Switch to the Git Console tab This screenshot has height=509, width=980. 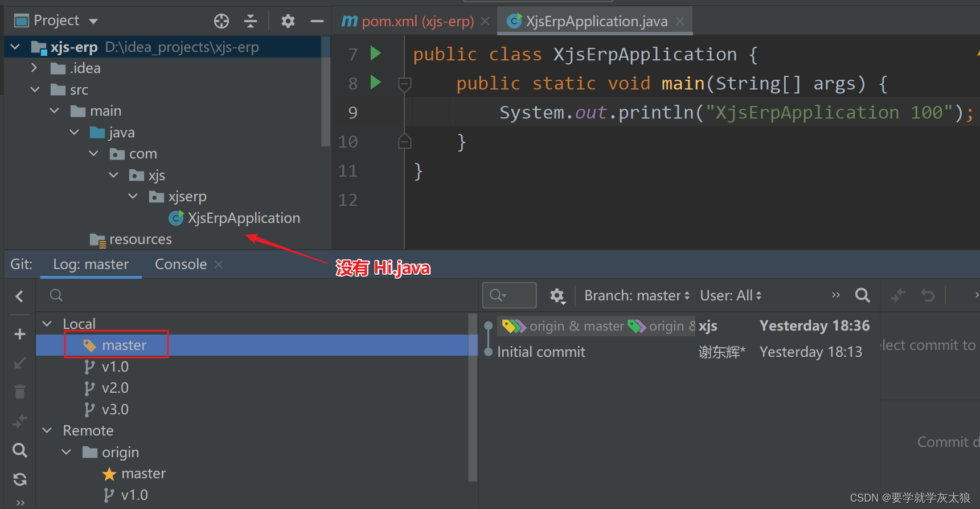181,264
